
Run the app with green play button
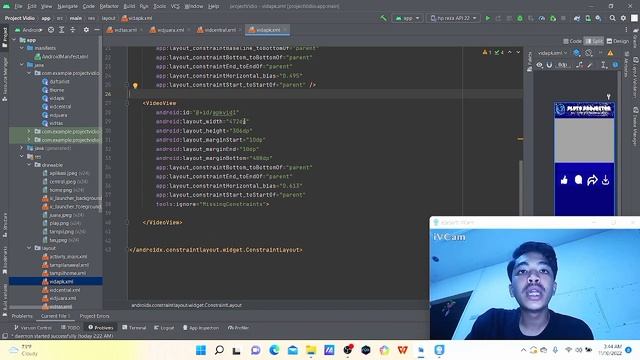(487, 18)
